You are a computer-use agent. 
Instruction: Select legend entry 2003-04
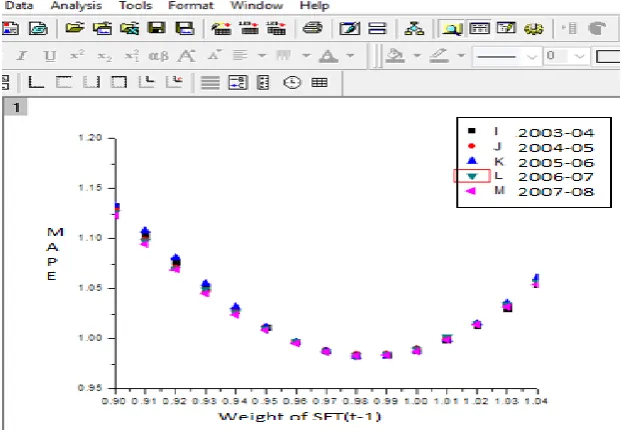[556, 133]
